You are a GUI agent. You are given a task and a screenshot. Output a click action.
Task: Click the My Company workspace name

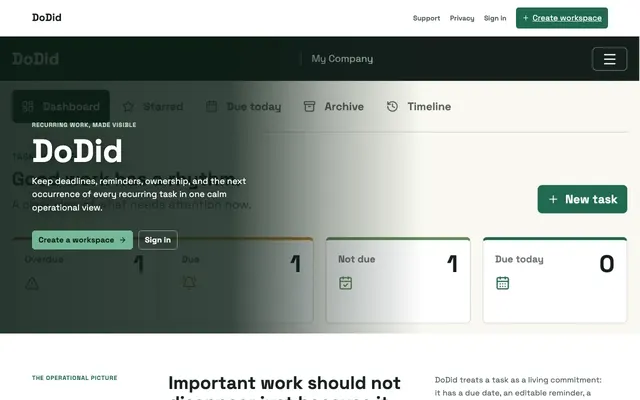tap(342, 59)
